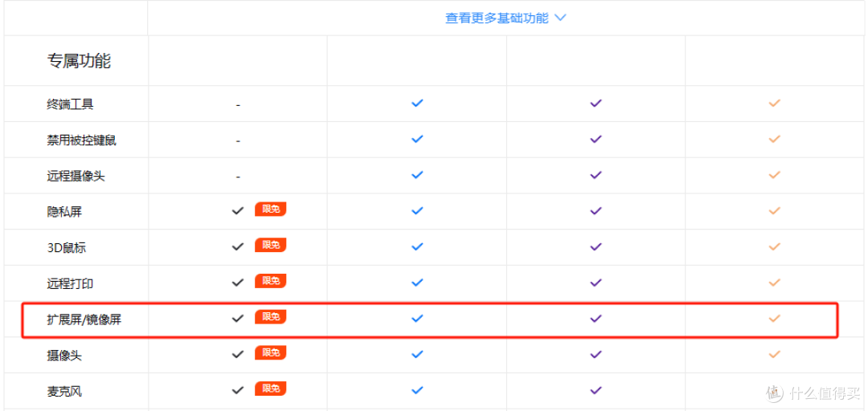Click the orange 限免 badge in 隐私屏 row

(270, 210)
